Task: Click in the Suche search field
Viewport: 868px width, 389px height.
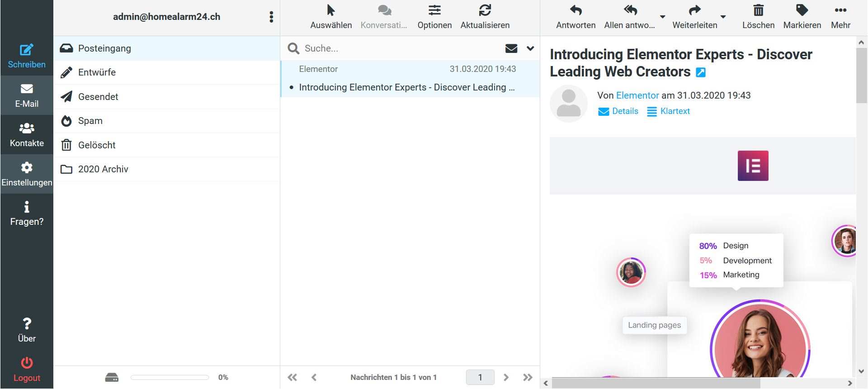Action: tap(398, 48)
